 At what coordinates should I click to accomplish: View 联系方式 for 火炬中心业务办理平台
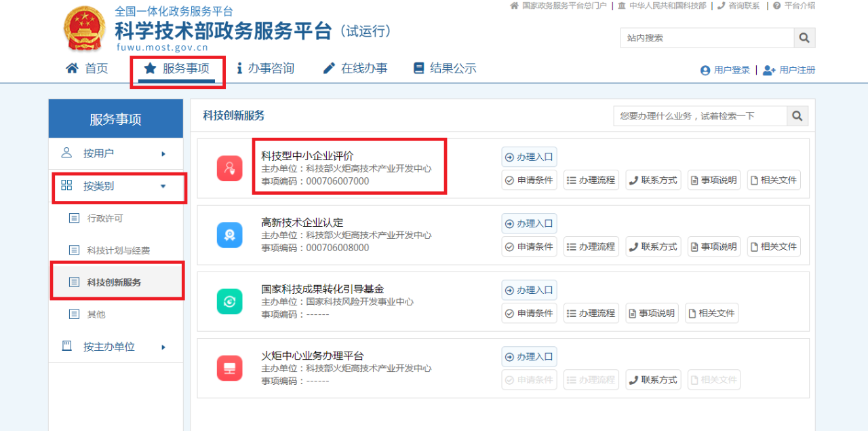pos(653,379)
